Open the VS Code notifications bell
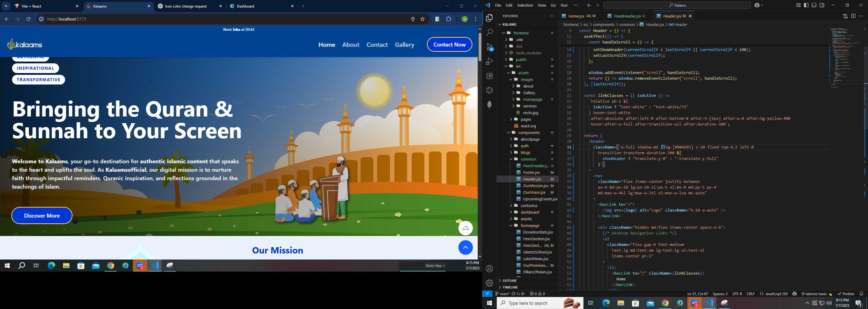This screenshot has width=868, height=309. [861, 294]
